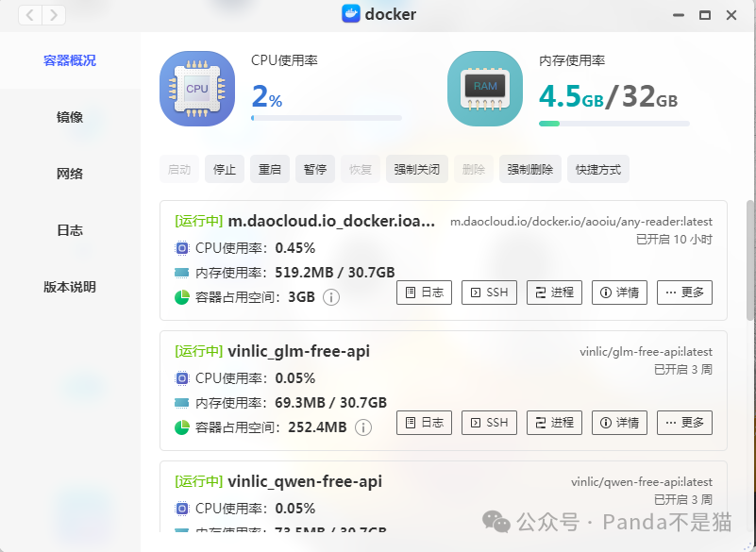Click the CPU chip icon
756x552 pixels.
pos(197,89)
